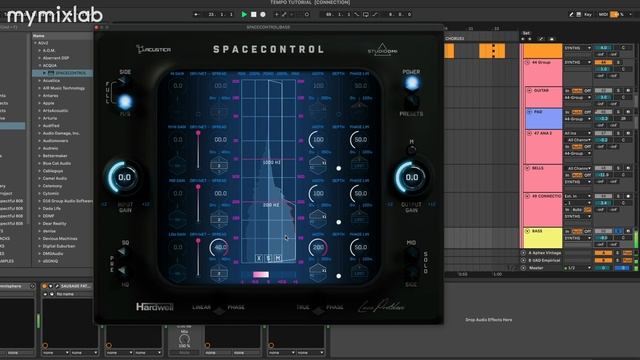Image resolution: width=640 pixels, height=360 pixels.
Task: Select the M/S mode glowing button
Action: click(x=125, y=102)
